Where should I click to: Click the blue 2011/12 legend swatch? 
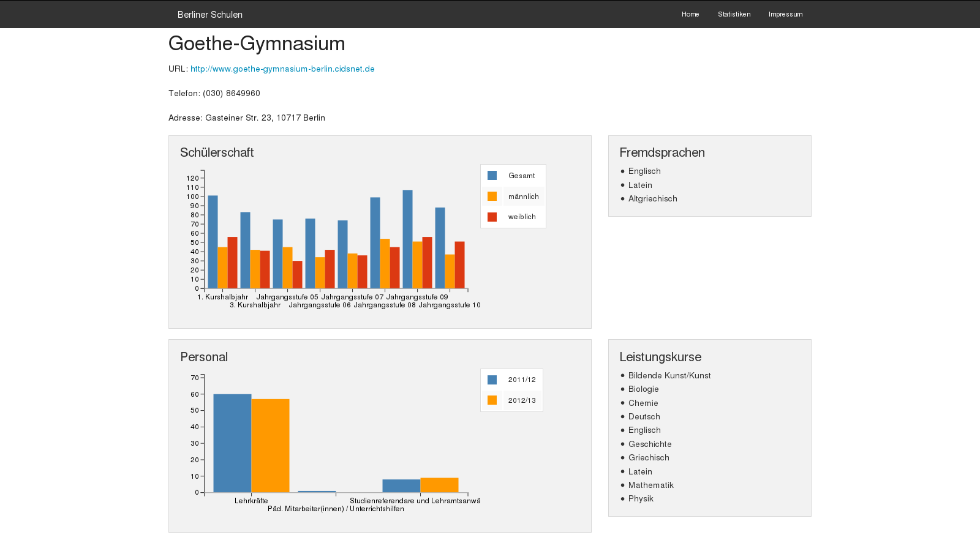(492, 380)
